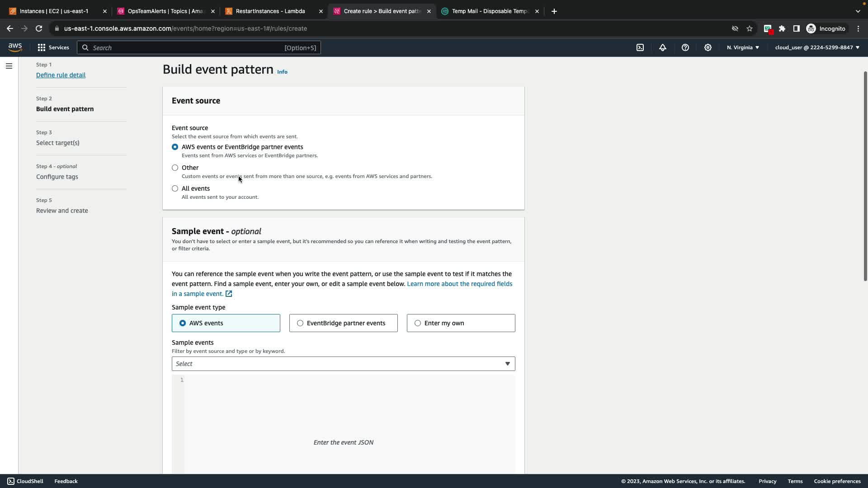Viewport: 868px width, 488px height.
Task: Expand the hamburger side navigation menu
Action: tap(9, 66)
